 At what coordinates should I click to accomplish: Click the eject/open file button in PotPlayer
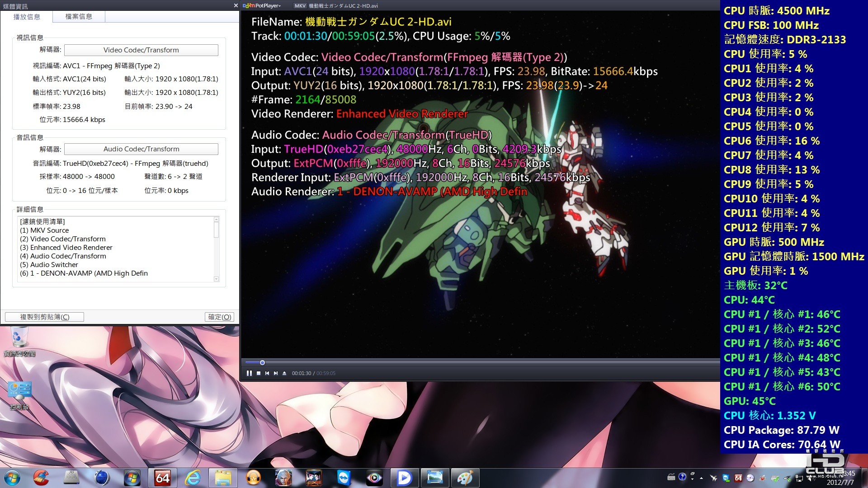(x=284, y=373)
